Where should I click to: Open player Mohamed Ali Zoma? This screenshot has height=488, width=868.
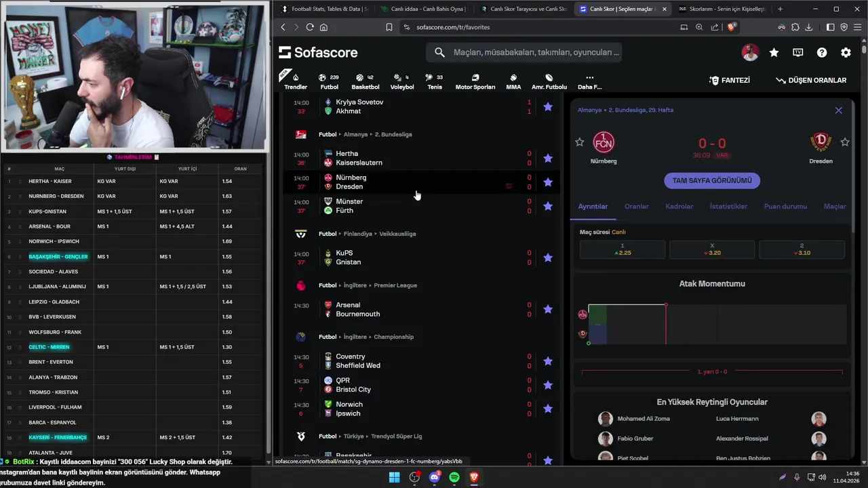pos(643,419)
